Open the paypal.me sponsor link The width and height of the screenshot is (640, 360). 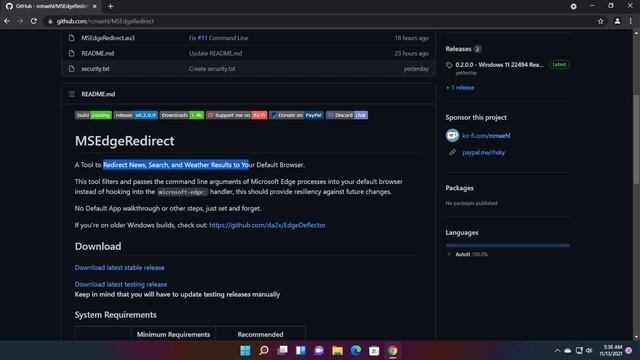pyautogui.click(x=483, y=153)
